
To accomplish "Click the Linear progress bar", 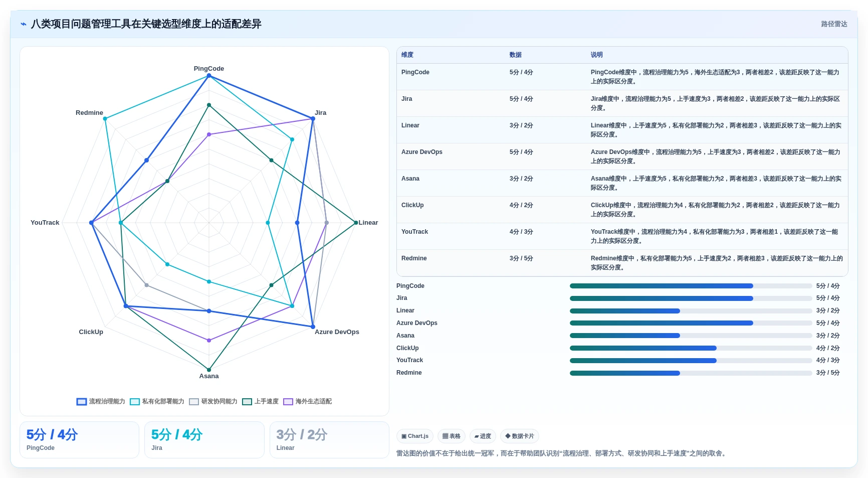I will pos(691,311).
